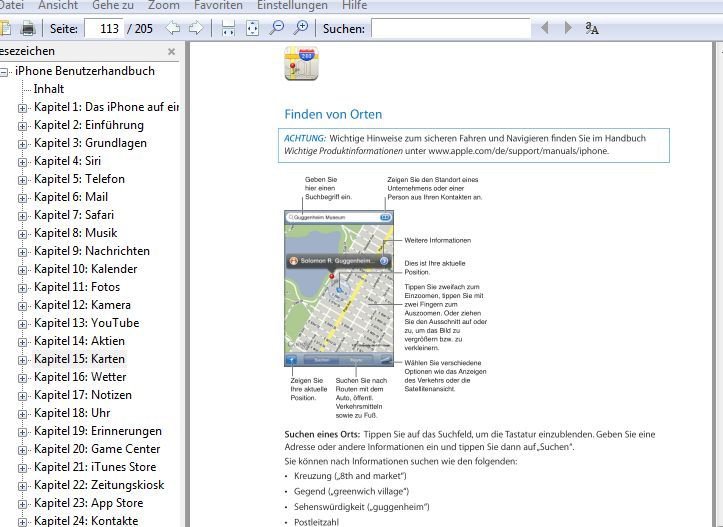This screenshot has height=527, width=723.
Task: Find next search result arrow
Action: pyautogui.click(x=568, y=28)
